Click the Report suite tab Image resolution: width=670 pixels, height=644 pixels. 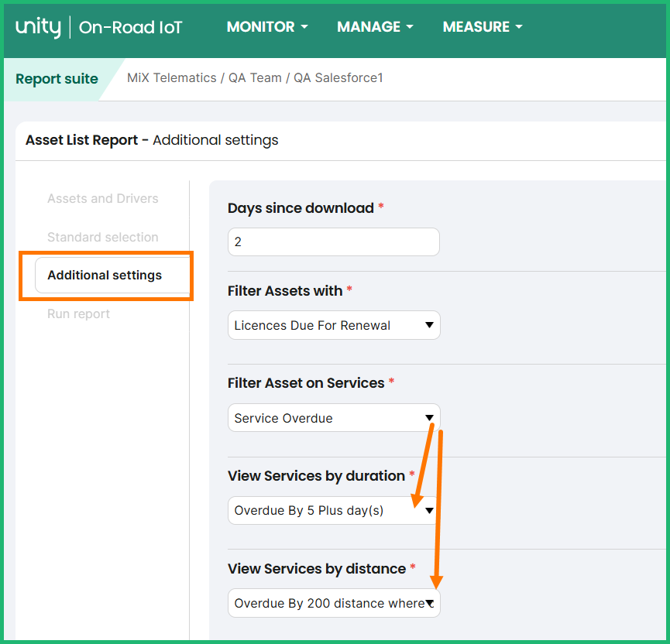[57, 79]
